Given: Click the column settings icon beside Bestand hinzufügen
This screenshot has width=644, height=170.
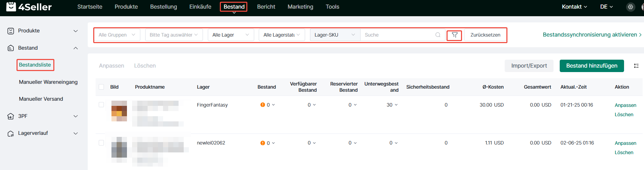Looking at the screenshot, I should [x=636, y=66].
